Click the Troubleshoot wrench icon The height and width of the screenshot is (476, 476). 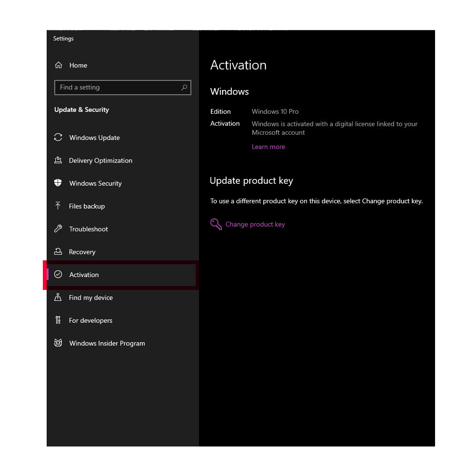pos(58,229)
